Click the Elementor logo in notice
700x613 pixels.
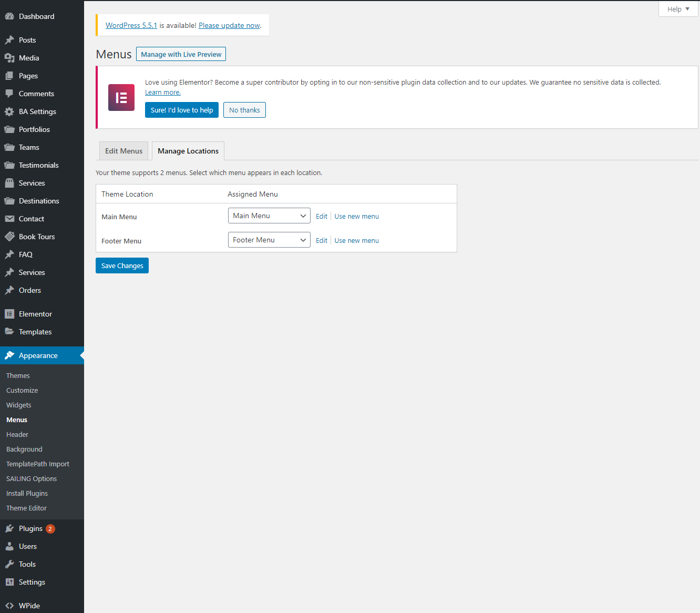click(x=121, y=97)
